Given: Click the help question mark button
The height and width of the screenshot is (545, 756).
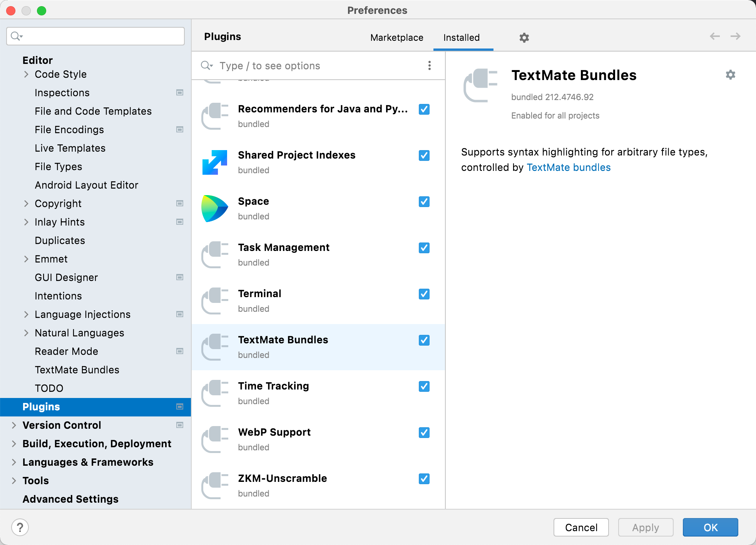Looking at the screenshot, I should 20,527.
